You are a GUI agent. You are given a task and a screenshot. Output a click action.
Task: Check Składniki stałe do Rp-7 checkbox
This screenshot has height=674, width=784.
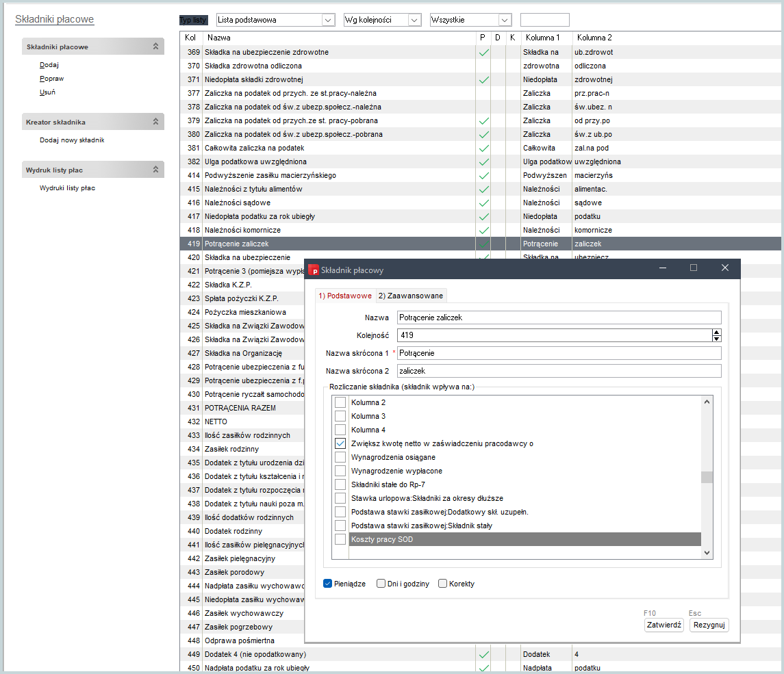tap(340, 484)
